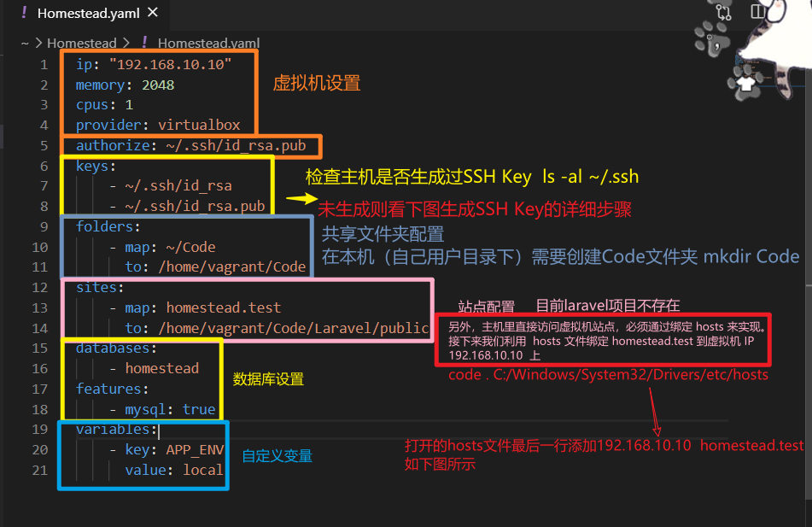Click the '/home/vagrant/Code' path on line 11
Viewport: 812px width, 527px height.
[x=232, y=266]
